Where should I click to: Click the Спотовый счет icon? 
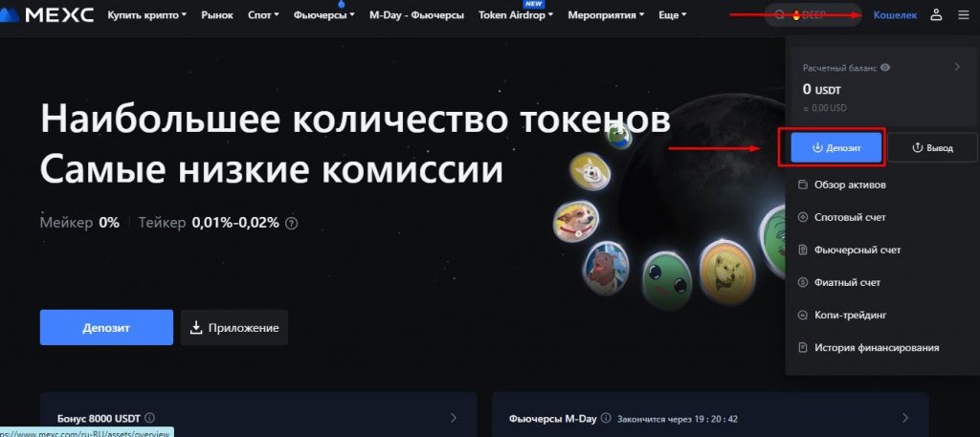[803, 217]
